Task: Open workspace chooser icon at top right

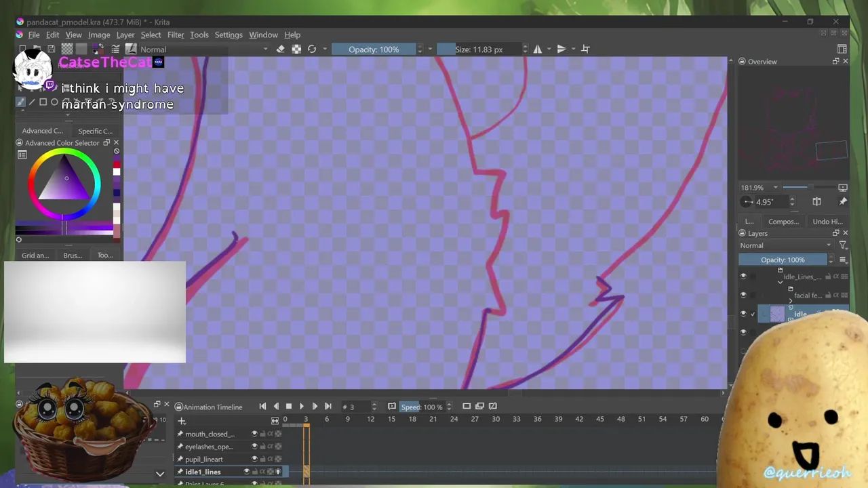Action: pos(842,49)
